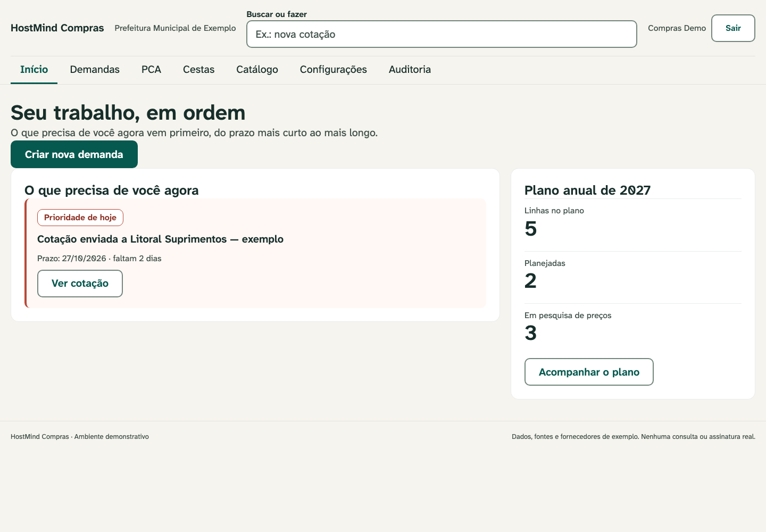Click the Em pesquisa de preços count
The image size is (766, 532).
click(531, 333)
